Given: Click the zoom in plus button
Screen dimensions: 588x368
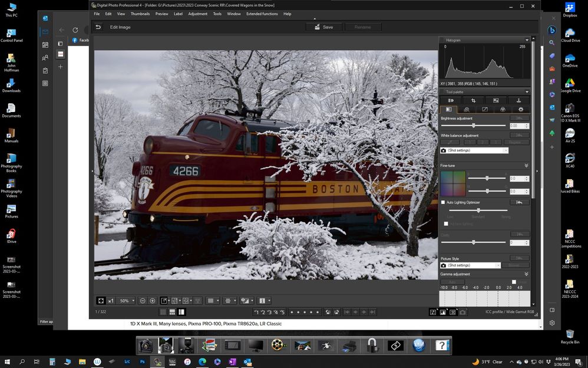Looking at the screenshot, I should pos(153,301).
